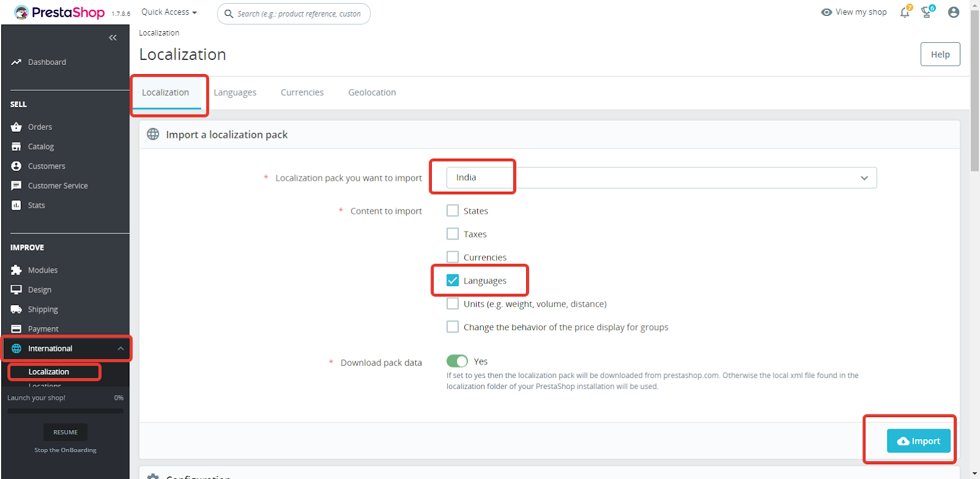Click the Import button
This screenshot has width=980, height=479.
tap(918, 441)
